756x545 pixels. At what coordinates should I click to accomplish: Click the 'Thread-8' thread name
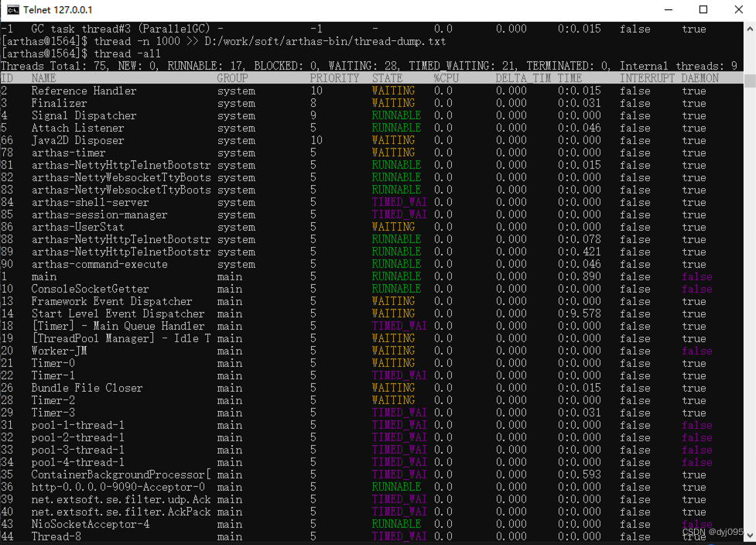pyautogui.click(x=56, y=536)
